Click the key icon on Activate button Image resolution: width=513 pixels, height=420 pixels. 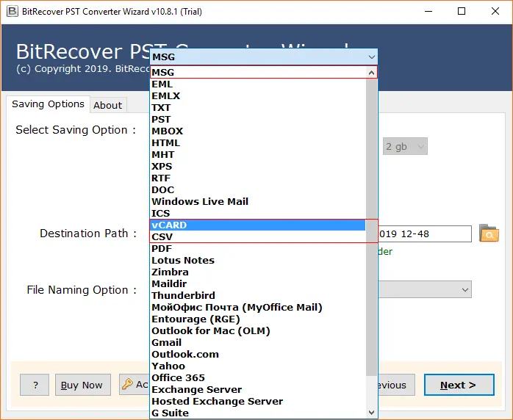127,385
